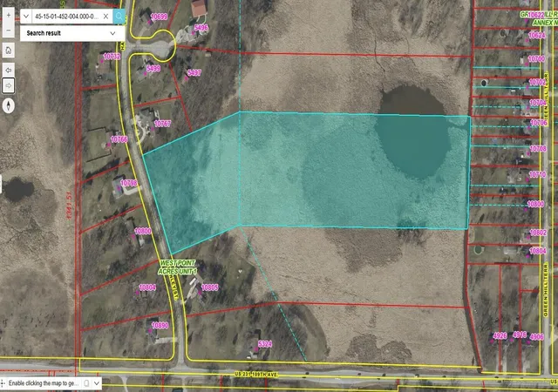Zoom in with the plus button
Viewport: 558px width, 392px height.
(9, 16)
